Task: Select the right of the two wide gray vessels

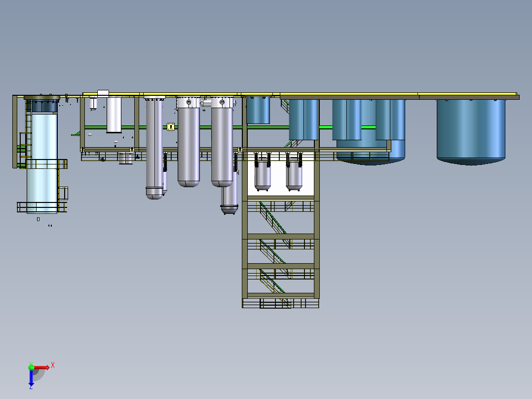Action: 222,143
